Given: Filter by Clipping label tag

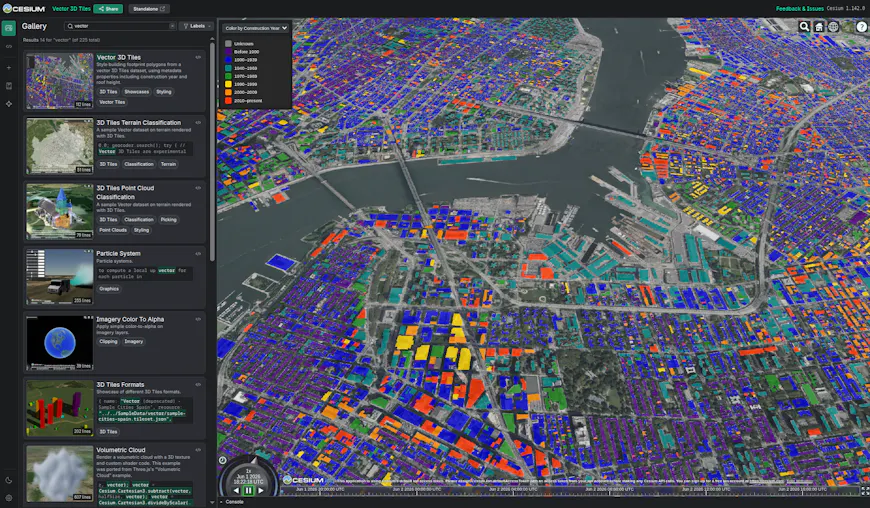Looking at the screenshot, I should click(x=108, y=342).
